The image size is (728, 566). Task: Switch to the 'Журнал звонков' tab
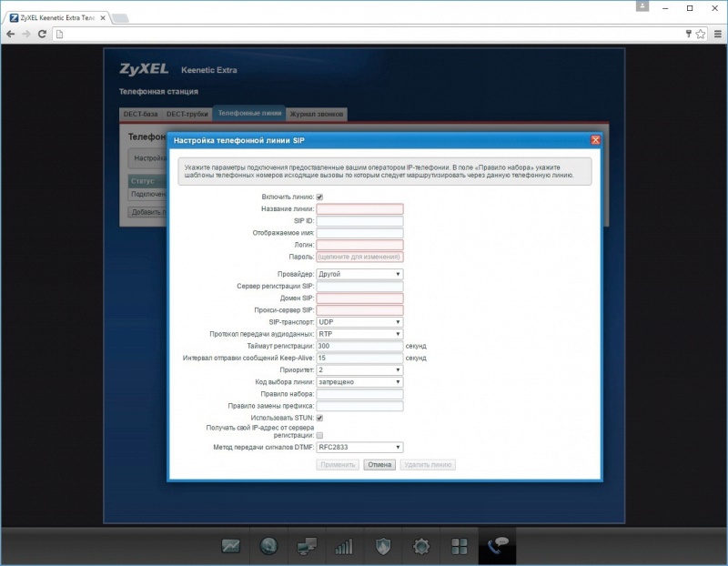(x=317, y=115)
